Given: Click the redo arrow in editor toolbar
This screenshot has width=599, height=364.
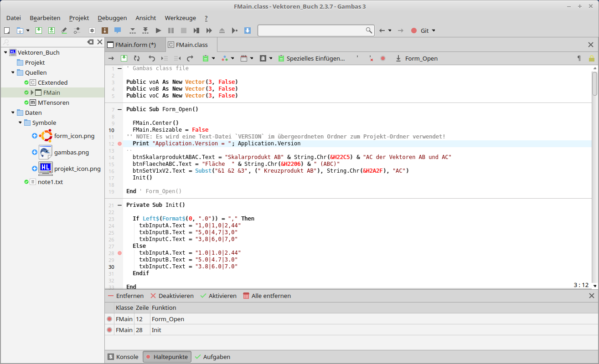Looking at the screenshot, I should [190, 58].
